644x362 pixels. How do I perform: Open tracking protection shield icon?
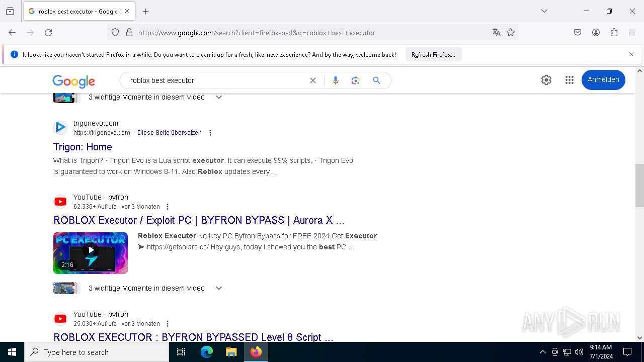tap(115, 32)
